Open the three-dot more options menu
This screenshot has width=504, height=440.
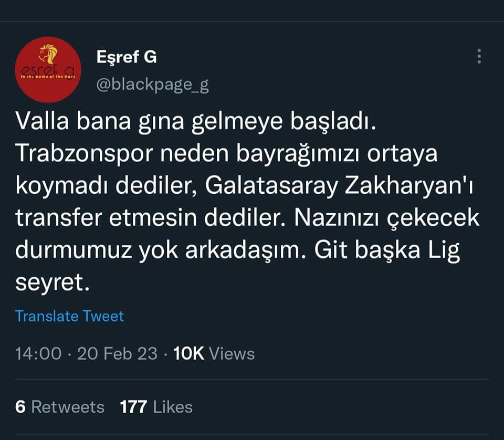coord(479,56)
